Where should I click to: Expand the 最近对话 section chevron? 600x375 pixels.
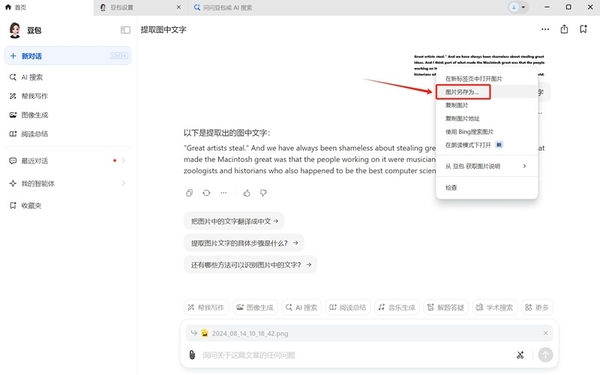(124, 161)
